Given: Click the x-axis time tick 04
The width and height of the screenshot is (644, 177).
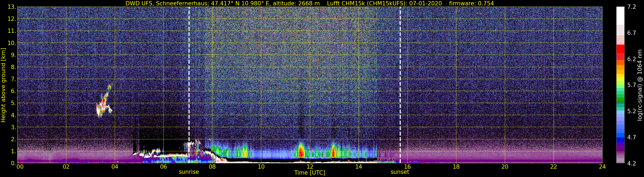Looking at the screenshot, I should tap(115, 167).
